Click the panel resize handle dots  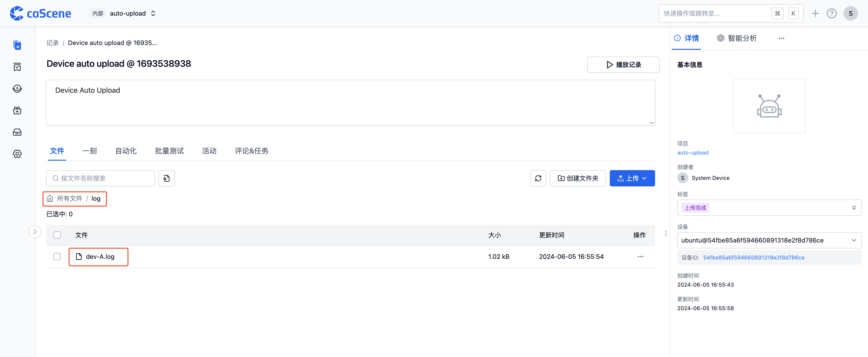click(x=666, y=233)
